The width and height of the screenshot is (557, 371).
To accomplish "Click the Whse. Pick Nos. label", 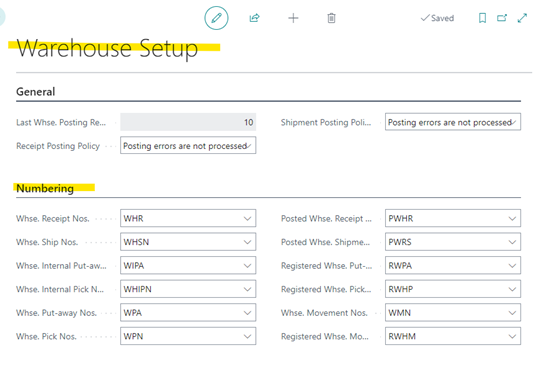I will point(46,336).
